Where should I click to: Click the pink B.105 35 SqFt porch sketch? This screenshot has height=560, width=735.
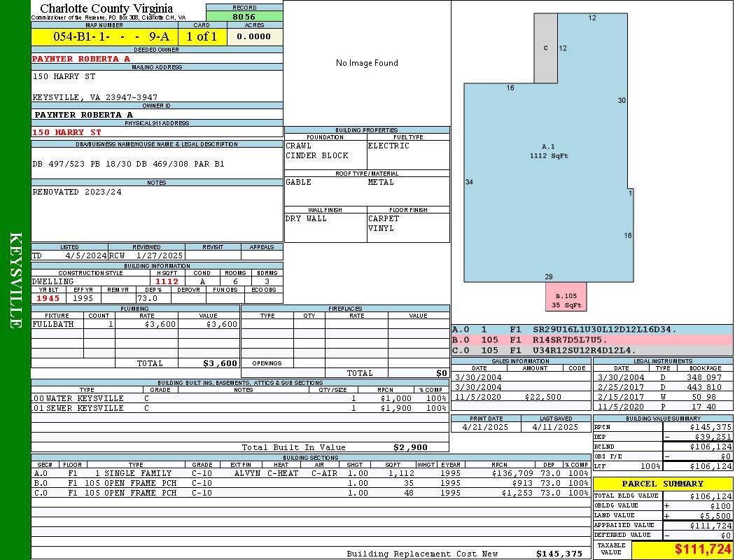tap(566, 296)
